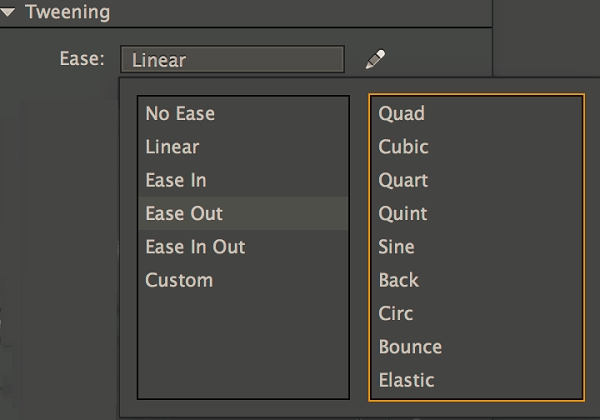The width and height of the screenshot is (600, 420).
Task: Choose the Circ easing type
Action: click(x=397, y=313)
